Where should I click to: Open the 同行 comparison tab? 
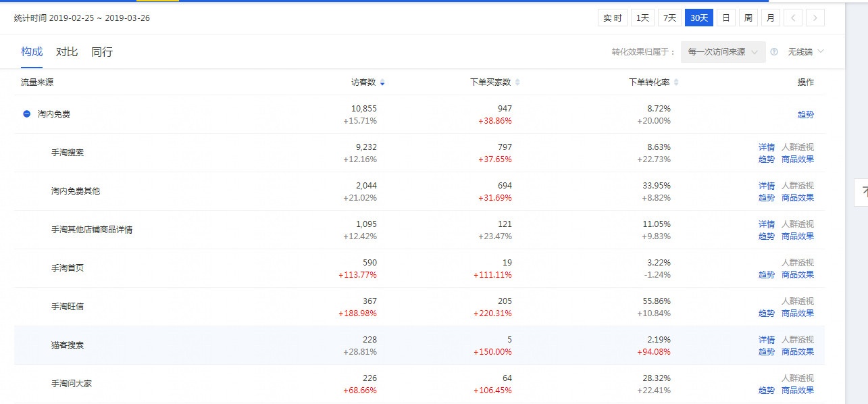pyautogui.click(x=102, y=51)
